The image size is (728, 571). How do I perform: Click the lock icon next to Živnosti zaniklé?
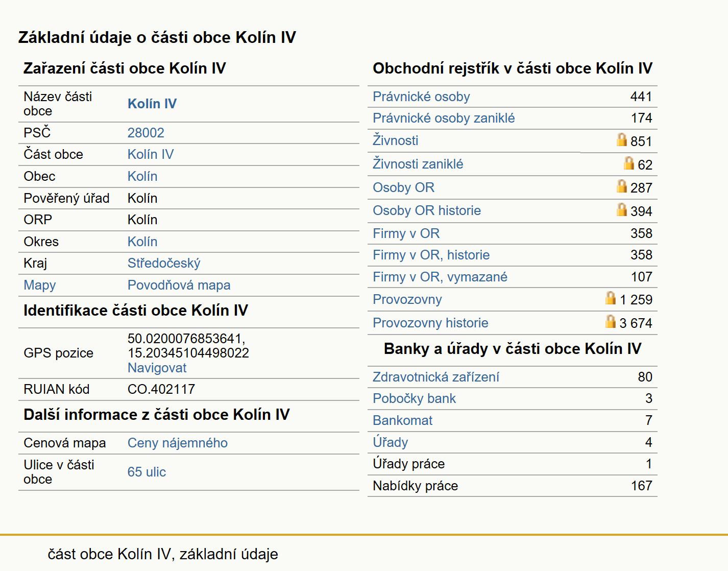coord(629,163)
